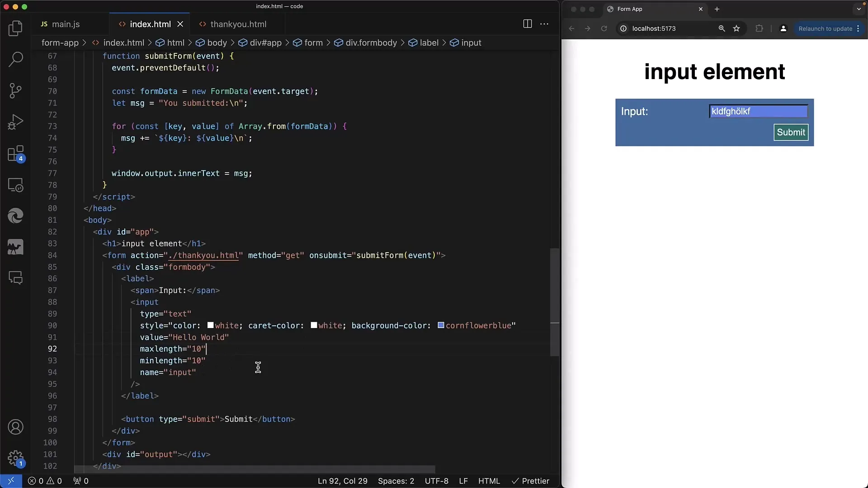The image size is (868, 488).
Task: Click the reload button in browser preview
Action: [604, 28]
